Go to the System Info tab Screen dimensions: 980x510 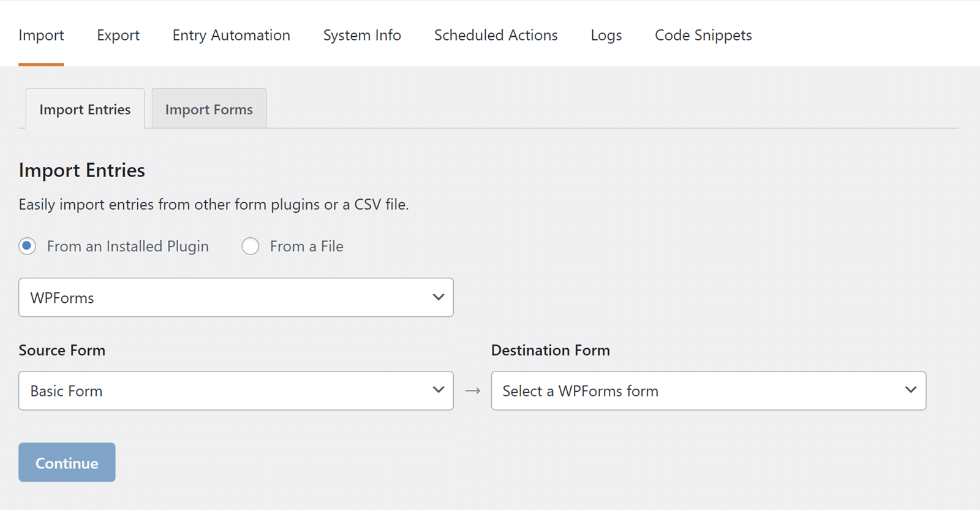click(362, 36)
